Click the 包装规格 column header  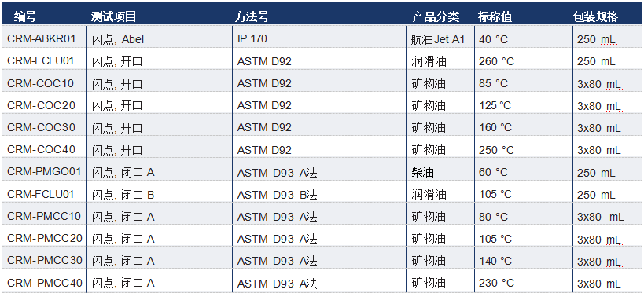click(595, 16)
